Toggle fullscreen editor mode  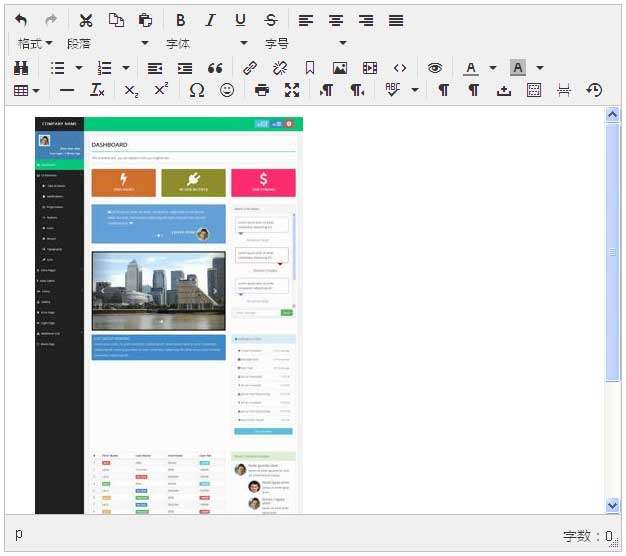click(x=292, y=90)
